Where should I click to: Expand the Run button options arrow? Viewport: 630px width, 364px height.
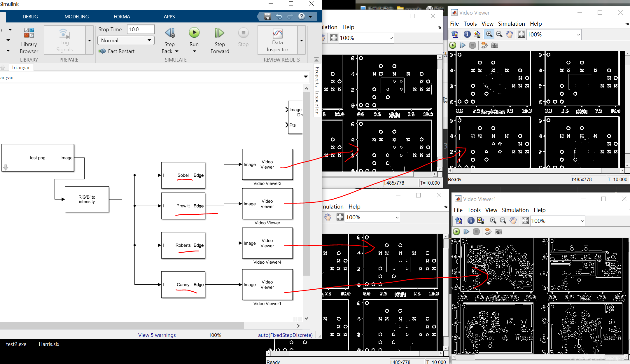click(194, 52)
